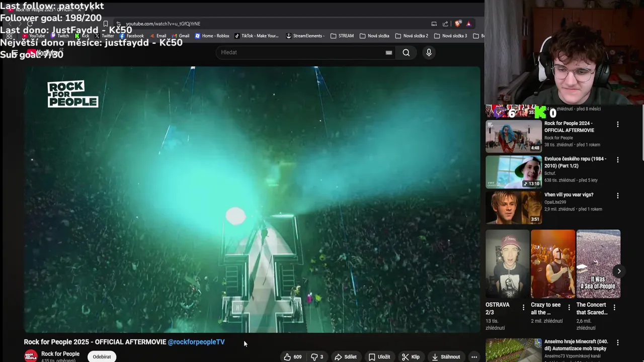The height and width of the screenshot is (362, 644).
Task: Click the search magnifier button
Action: (x=406, y=53)
